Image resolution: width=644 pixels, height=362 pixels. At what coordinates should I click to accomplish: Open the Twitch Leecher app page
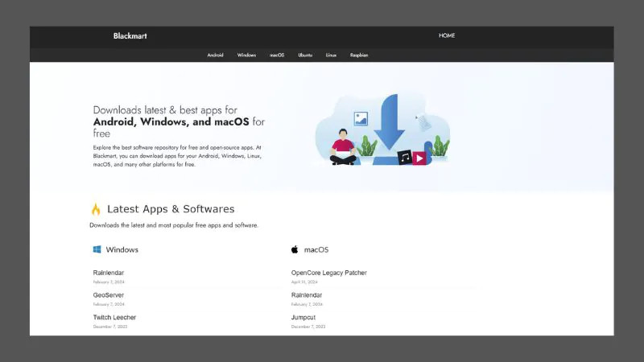(114, 317)
